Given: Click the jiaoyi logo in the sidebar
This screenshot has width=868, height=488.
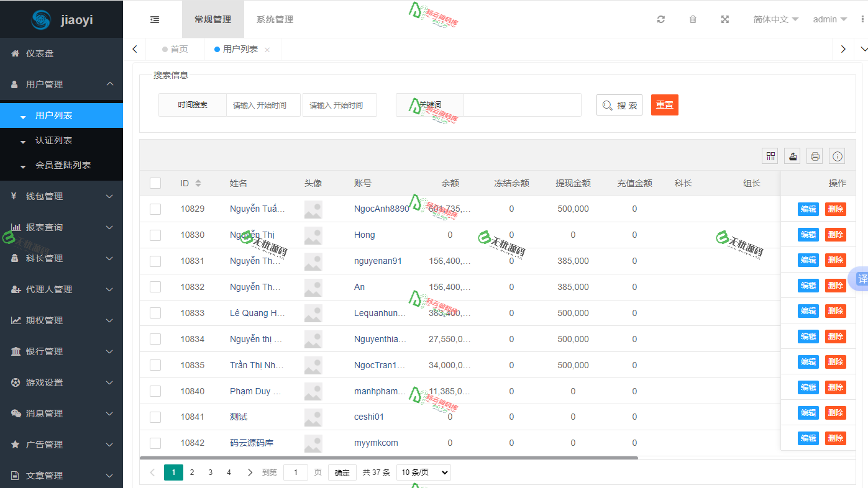Looking at the screenshot, I should click(x=62, y=19).
